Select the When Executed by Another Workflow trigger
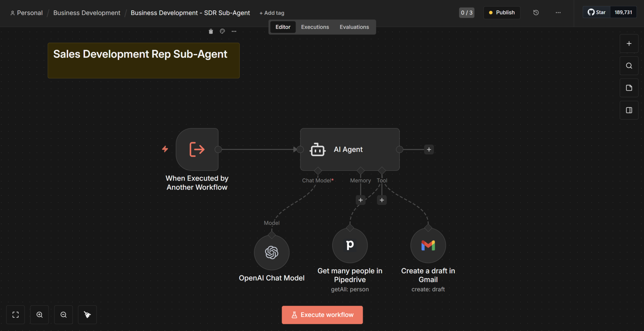Viewport: 644px width, 331px height. [x=197, y=149]
